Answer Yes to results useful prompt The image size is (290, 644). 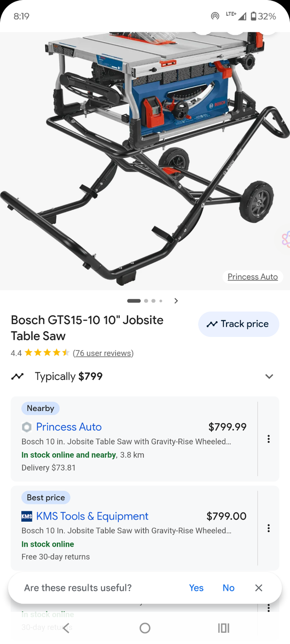pos(196,588)
